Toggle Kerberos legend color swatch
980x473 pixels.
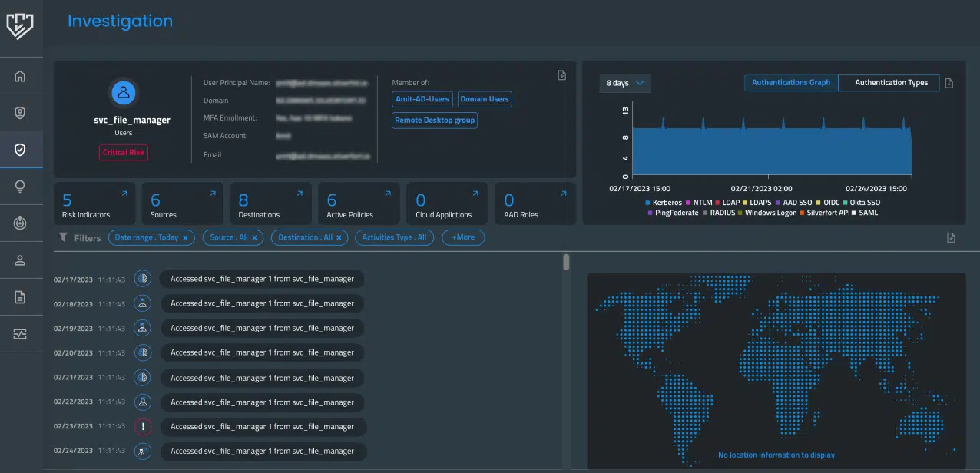click(x=648, y=203)
